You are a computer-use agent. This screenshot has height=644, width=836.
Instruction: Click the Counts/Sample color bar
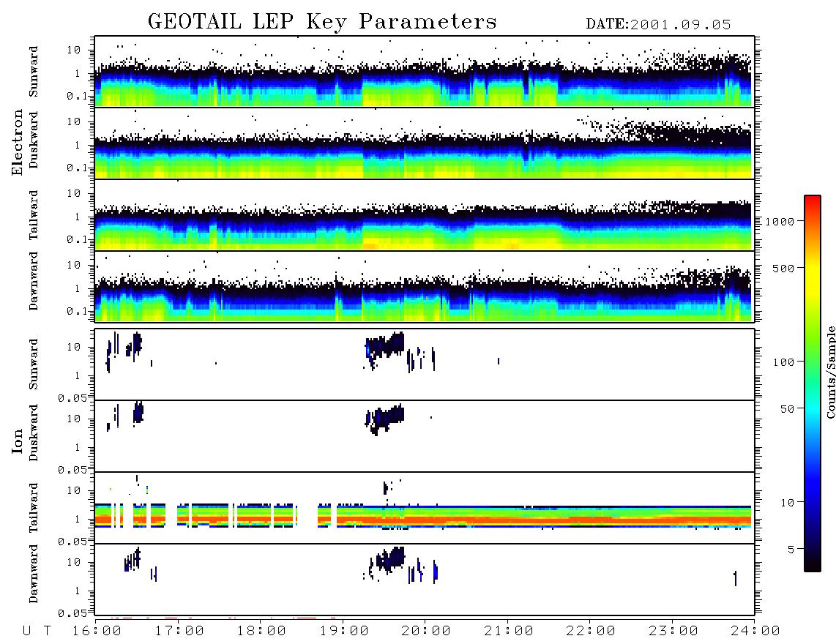click(x=812, y=383)
